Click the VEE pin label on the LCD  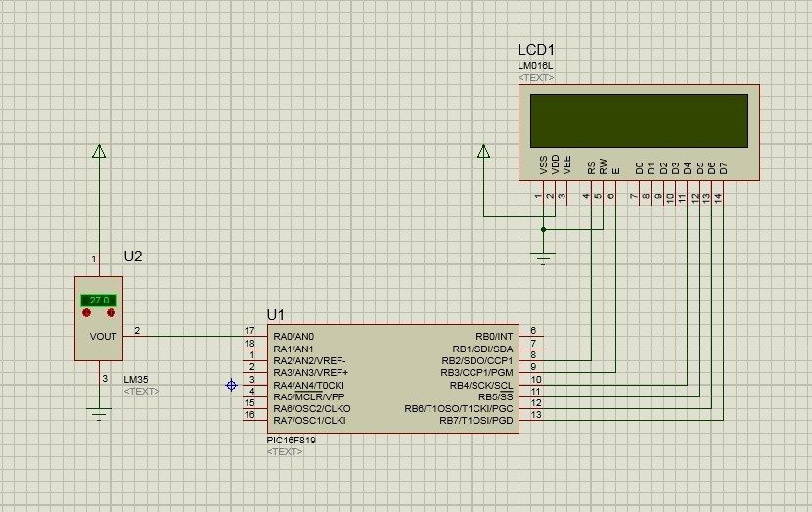click(567, 164)
